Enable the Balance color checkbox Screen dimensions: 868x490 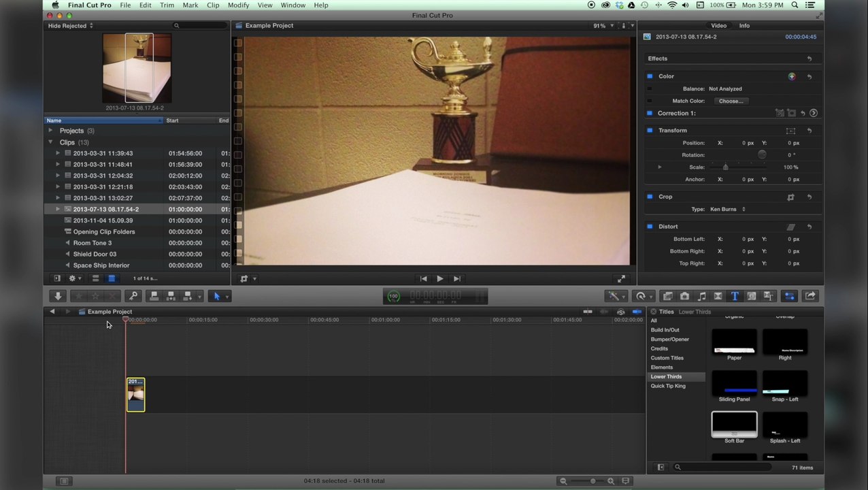point(650,88)
